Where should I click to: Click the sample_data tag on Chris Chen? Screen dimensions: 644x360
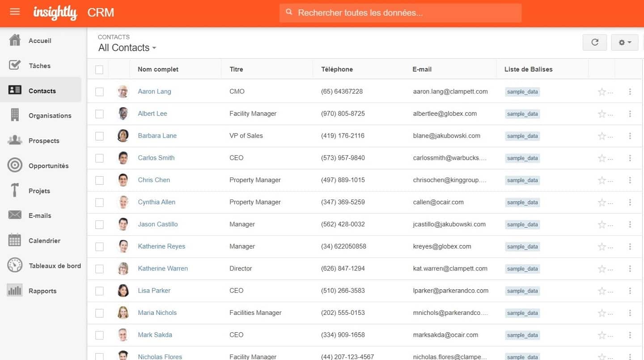point(522,180)
